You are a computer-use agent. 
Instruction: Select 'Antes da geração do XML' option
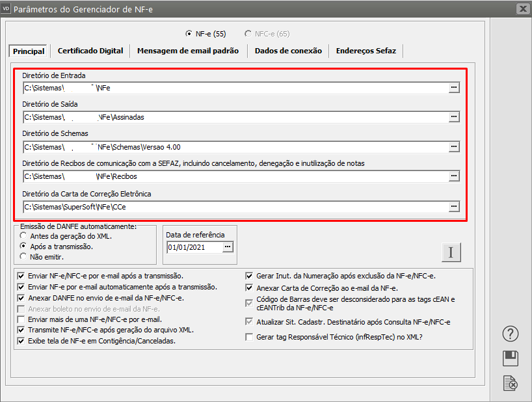pyautogui.click(x=24, y=235)
